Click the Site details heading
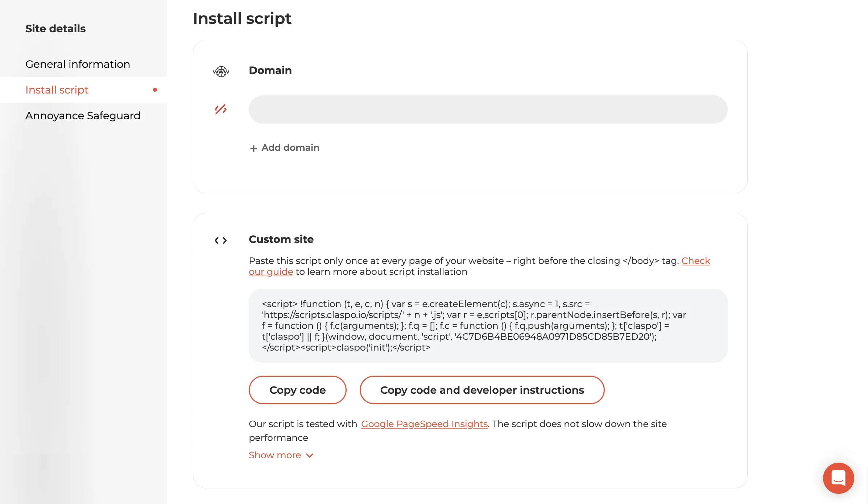The image size is (868, 504). [x=55, y=29]
